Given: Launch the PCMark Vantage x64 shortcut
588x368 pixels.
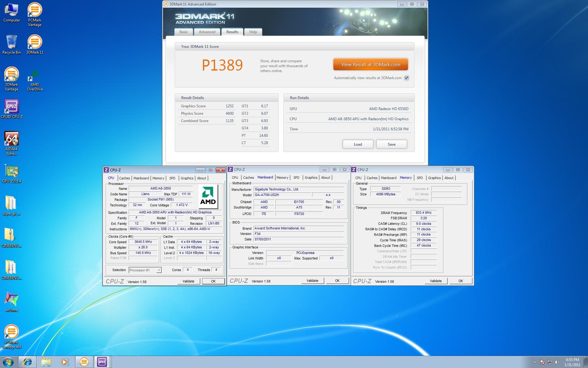Looking at the screenshot, I should pyautogui.click(x=12, y=337).
